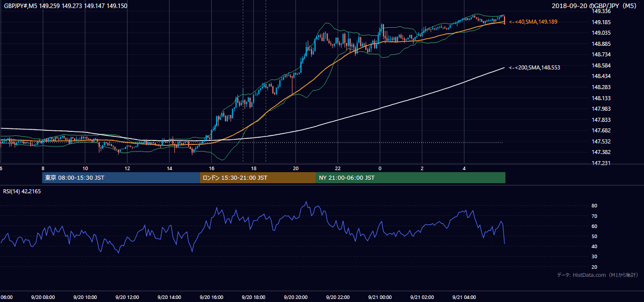Select the 東京 08:00-15:30 JST session bar

(x=121, y=178)
